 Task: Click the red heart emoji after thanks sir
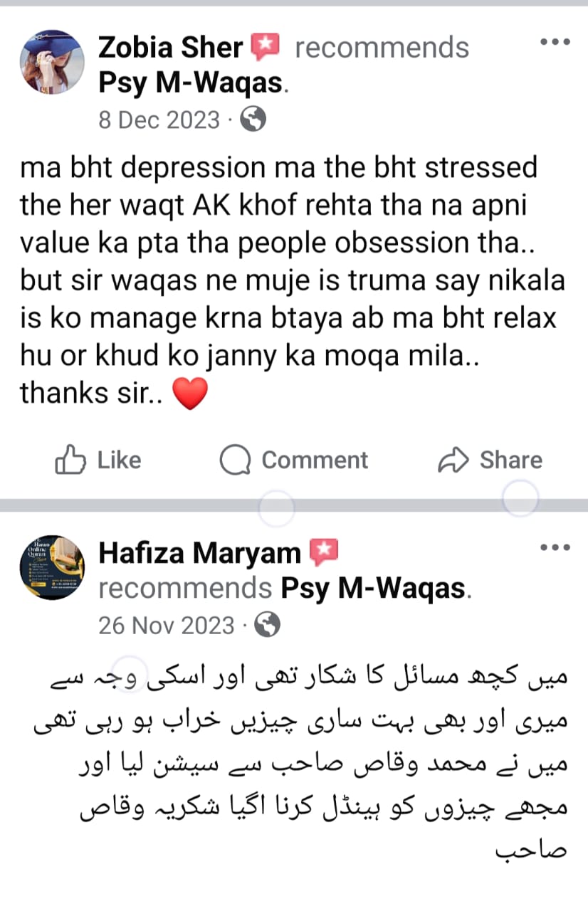189,395
